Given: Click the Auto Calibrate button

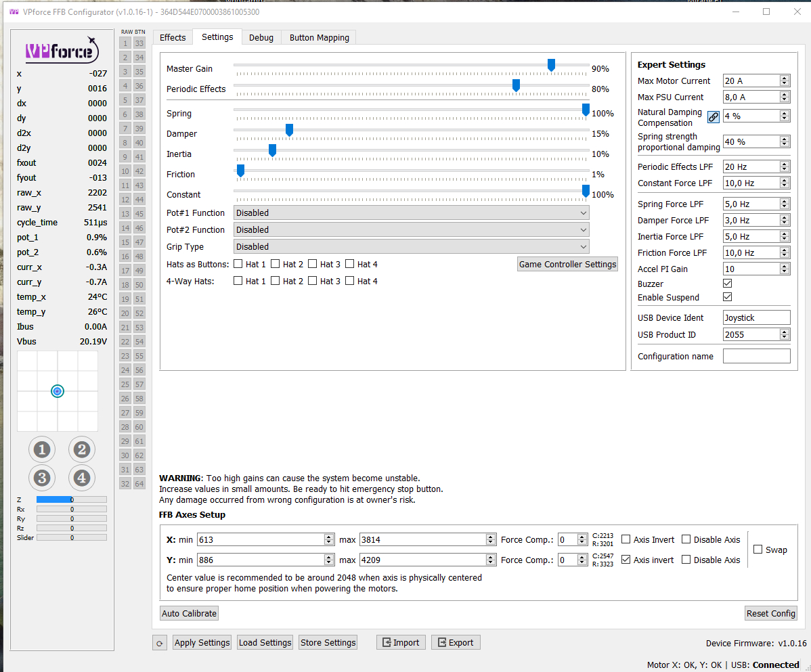Looking at the screenshot, I should pos(189,612).
